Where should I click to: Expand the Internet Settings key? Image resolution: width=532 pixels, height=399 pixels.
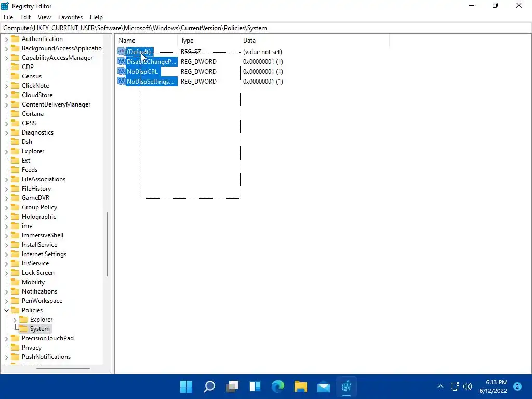[6, 254]
